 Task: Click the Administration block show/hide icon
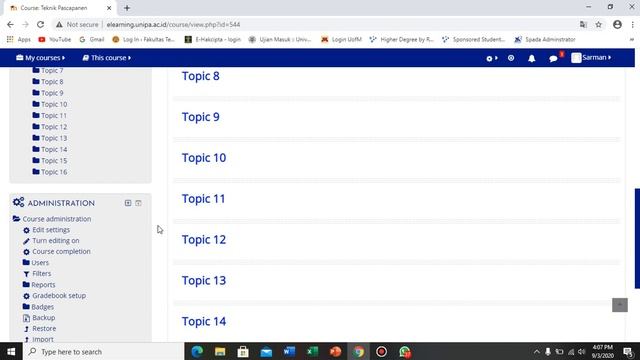[x=128, y=203]
